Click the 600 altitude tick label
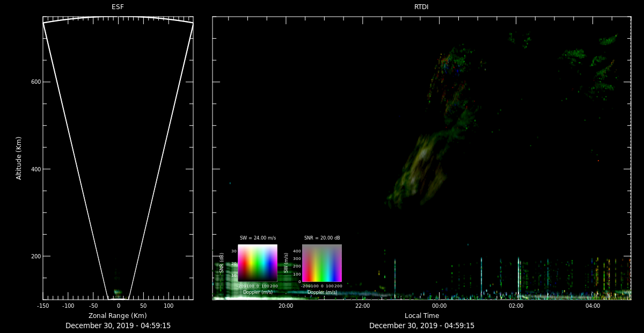The width and height of the screenshot is (644, 333). point(35,82)
